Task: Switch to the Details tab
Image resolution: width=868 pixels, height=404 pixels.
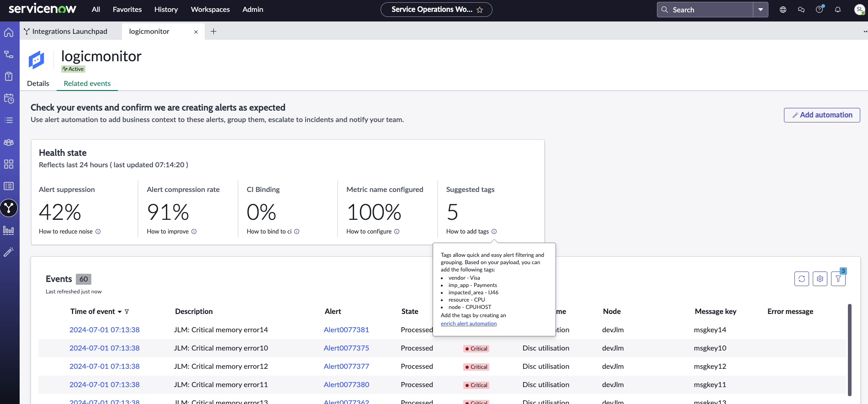Action: pyautogui.click(x=38, y=84)
